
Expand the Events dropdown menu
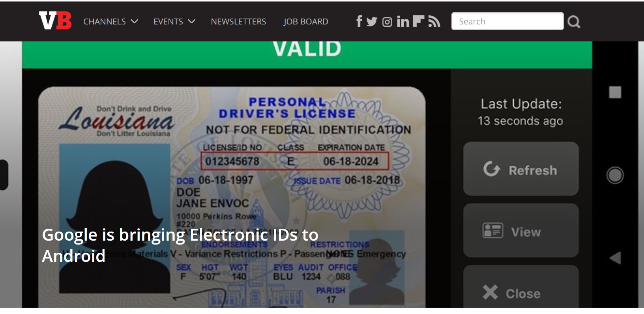(174, 21)
